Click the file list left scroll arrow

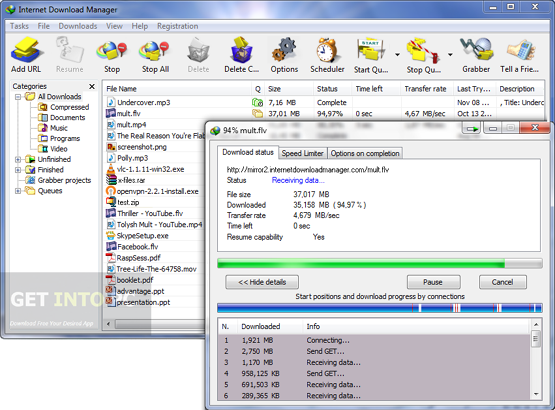(108, 324)
